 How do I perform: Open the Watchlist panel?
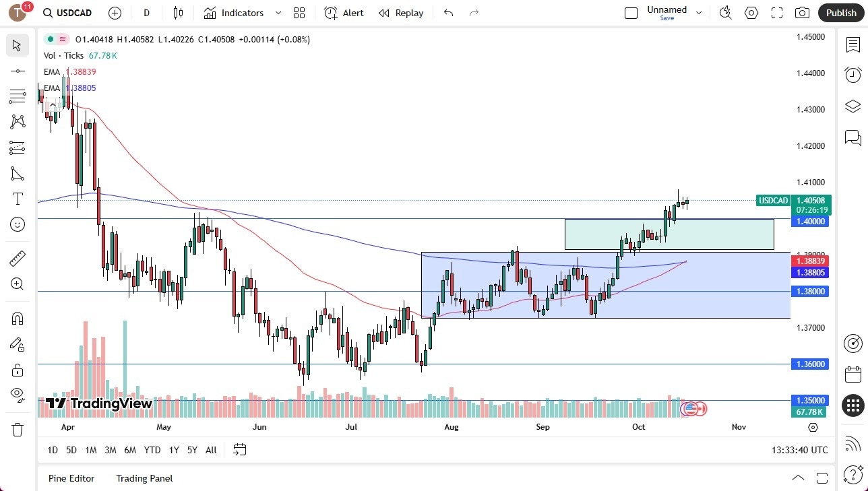pos(852,44)
